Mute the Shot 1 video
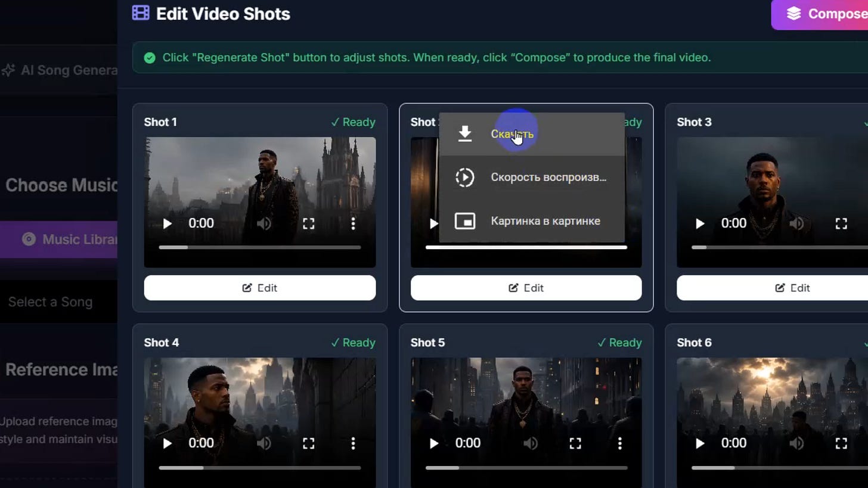The image size is (868, 488). tap(264, 223)
